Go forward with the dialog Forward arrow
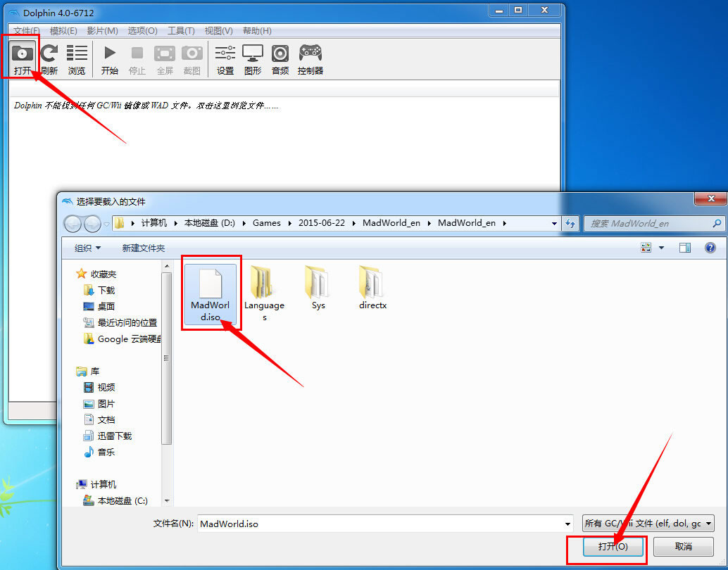Image resolution: width=728 pixels, height=570 pixels. pos(92,224)
